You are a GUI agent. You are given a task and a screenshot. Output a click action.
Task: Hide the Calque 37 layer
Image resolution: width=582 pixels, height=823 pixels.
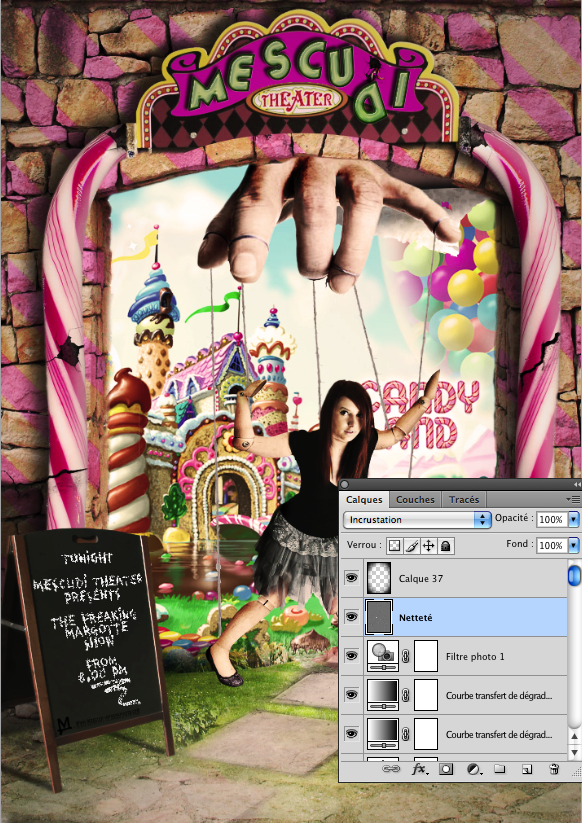(351, 578)
